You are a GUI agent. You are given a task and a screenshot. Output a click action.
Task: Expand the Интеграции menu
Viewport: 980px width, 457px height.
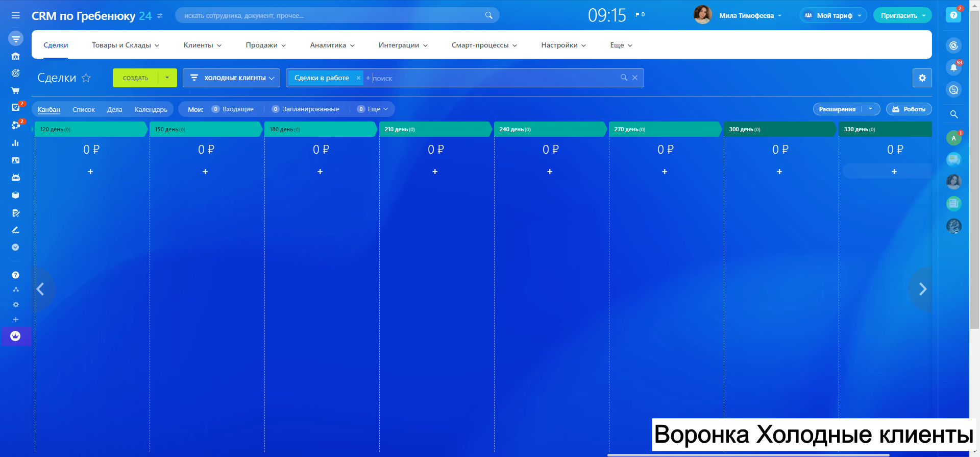(x=403, y=45)
